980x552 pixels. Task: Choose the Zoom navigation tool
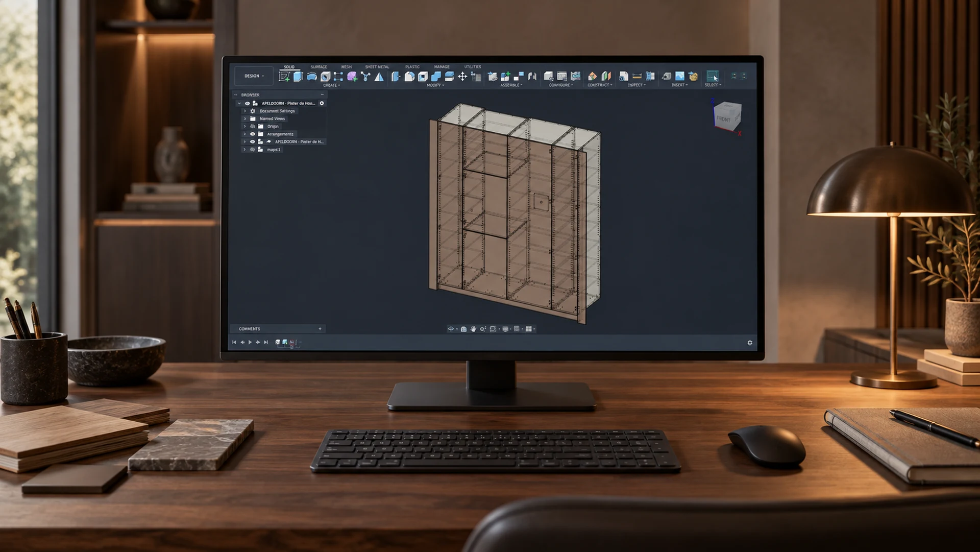482,329
